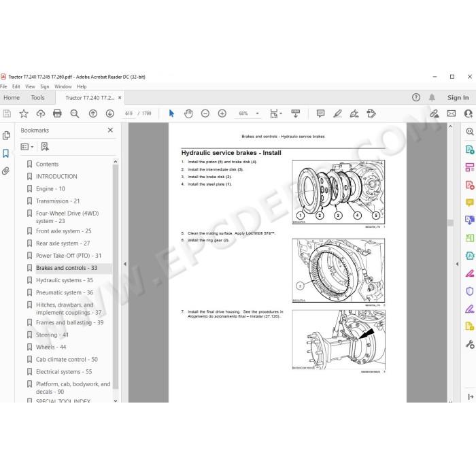Open the View menu
This screenshot has width=476, height=476.
(30, 86)
